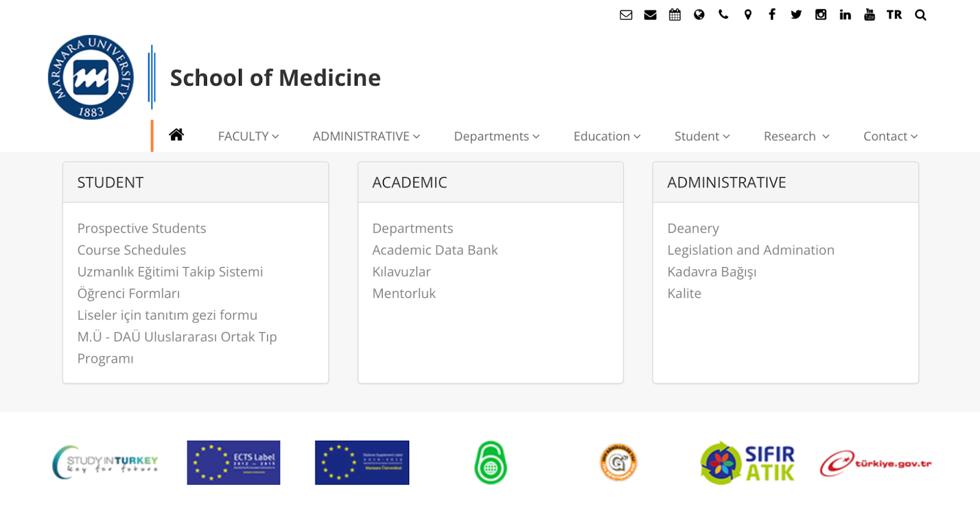Open the Contact menu item
Viewport: 980px width, 507px height.
pos(891,136)
